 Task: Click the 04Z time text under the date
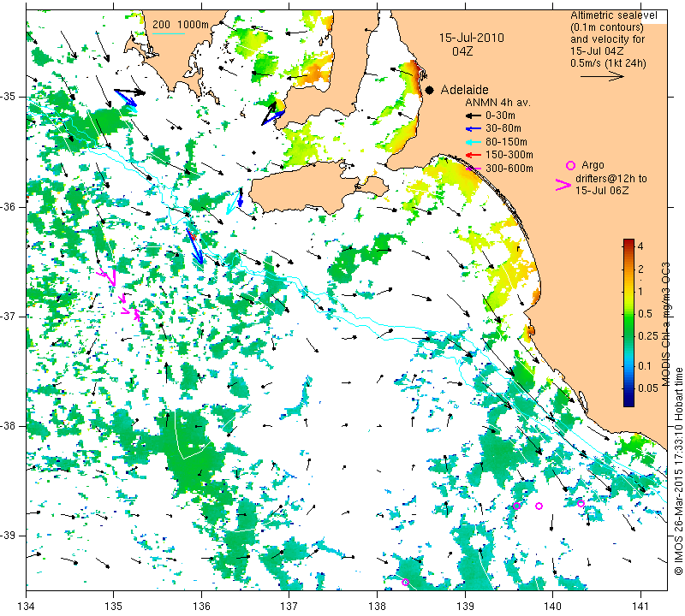click(x=462, y=51)
